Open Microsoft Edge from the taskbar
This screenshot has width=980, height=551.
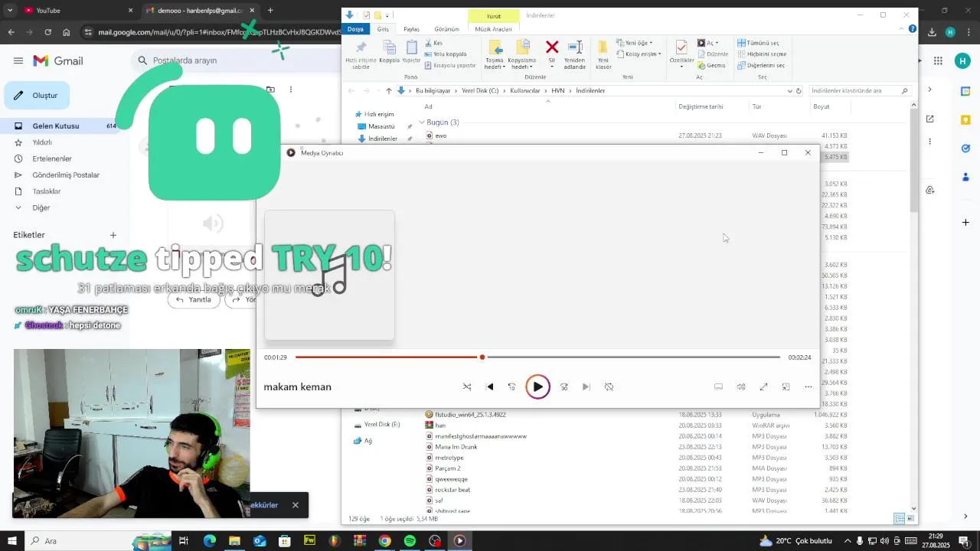[x=209, y=541]
